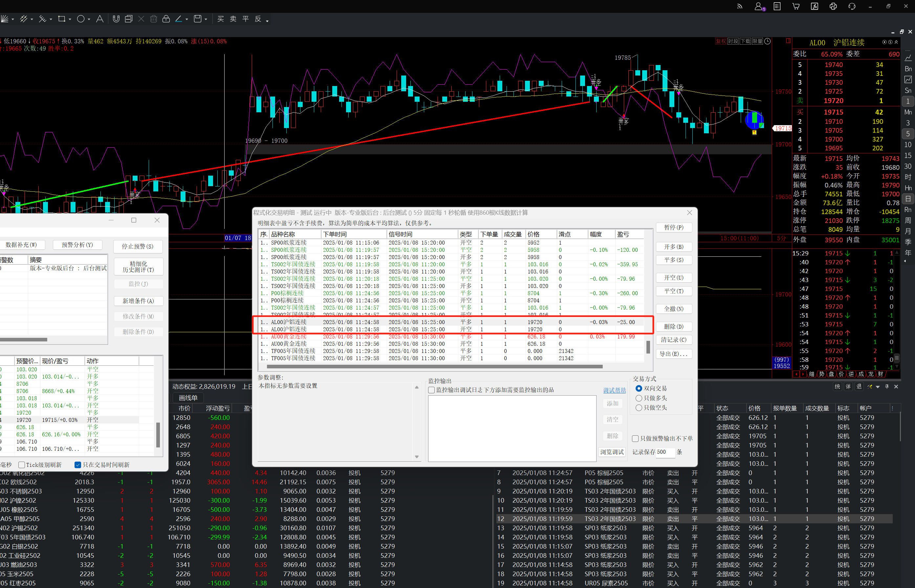Click the 导出(E)... button
The image size is (915, 588).
click(x=674, y=354)
